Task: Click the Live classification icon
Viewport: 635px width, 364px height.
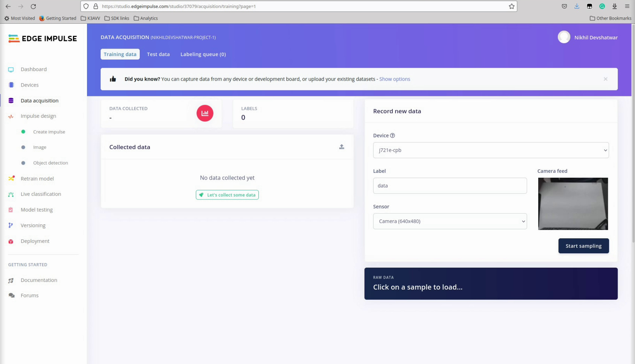Action: (x=11, y=194)
